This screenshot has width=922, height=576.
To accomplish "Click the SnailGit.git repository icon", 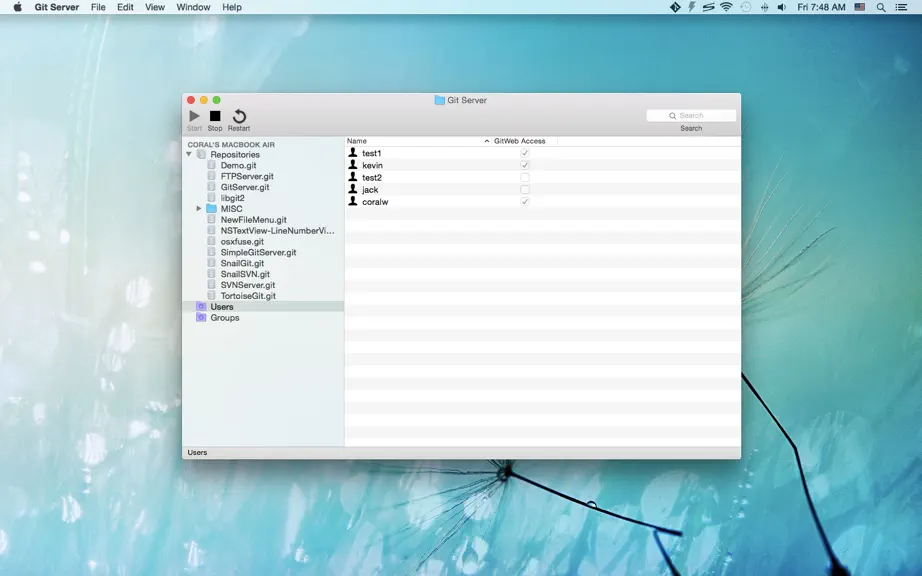I will pos(211,263).
